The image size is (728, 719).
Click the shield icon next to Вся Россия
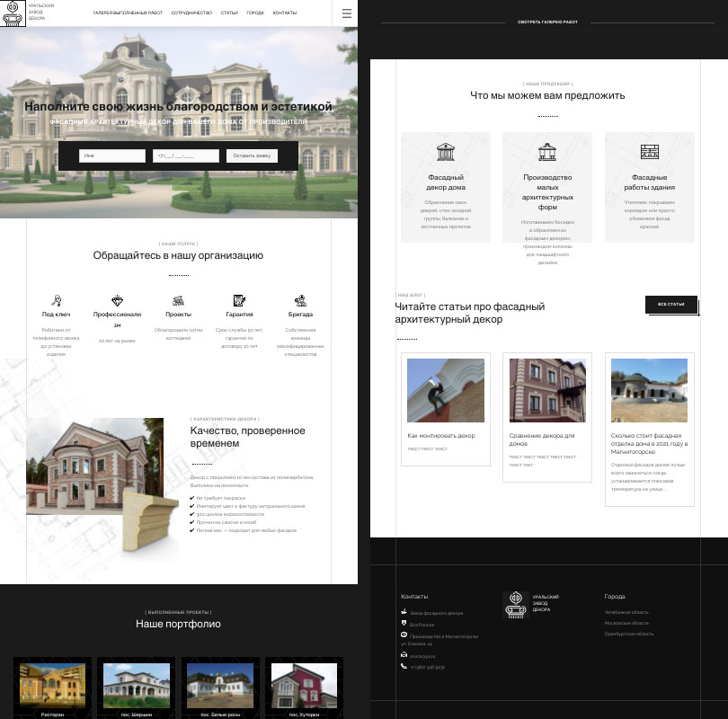point(404,623)
